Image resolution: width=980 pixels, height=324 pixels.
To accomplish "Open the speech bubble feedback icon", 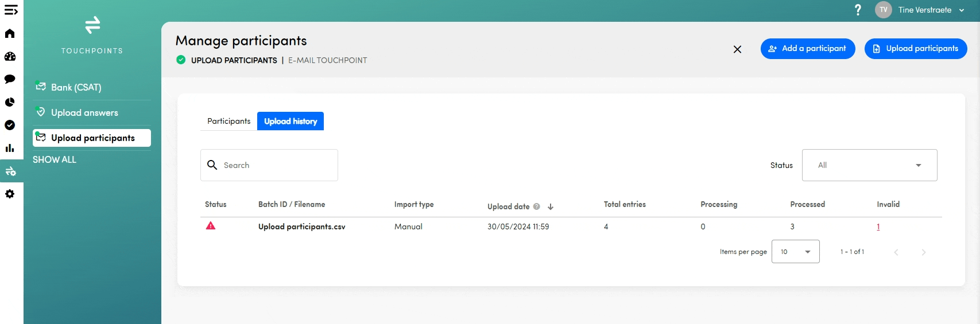I will 10,79.
